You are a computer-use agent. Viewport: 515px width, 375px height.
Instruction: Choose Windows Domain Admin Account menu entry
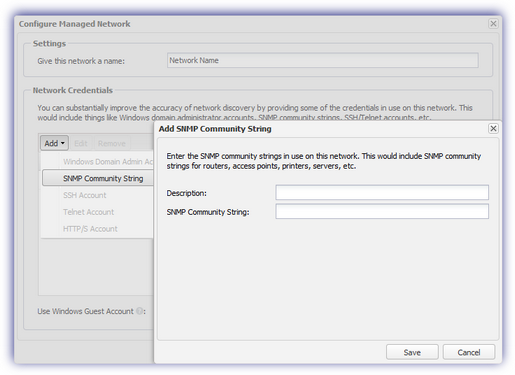98,162
